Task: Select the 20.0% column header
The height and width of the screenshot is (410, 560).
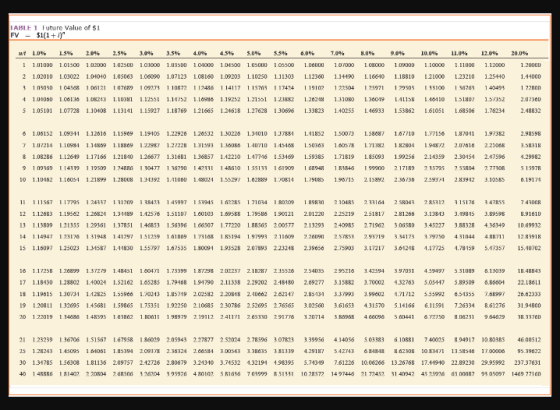Action: click(x=520, y=53)
